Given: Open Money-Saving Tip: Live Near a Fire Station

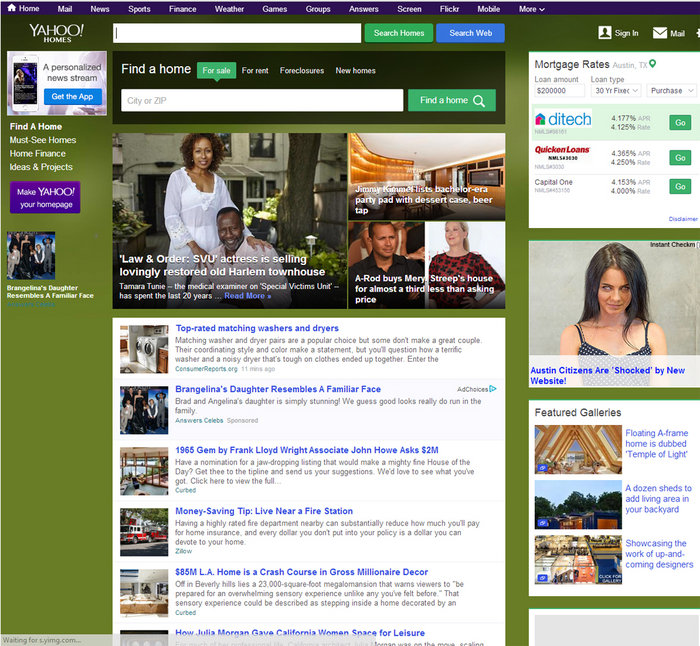Looking at the screenshot, I should coord(264,511).
